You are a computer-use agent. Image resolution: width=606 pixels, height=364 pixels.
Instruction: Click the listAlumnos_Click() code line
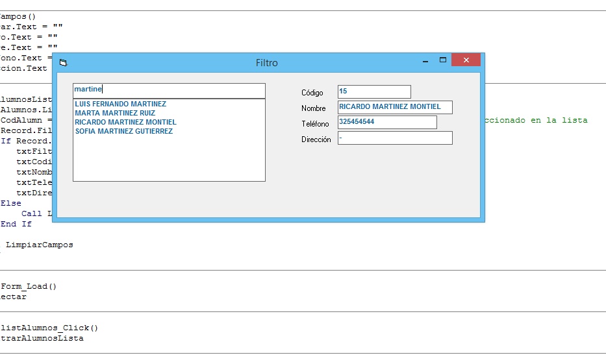tap(50, 328)
